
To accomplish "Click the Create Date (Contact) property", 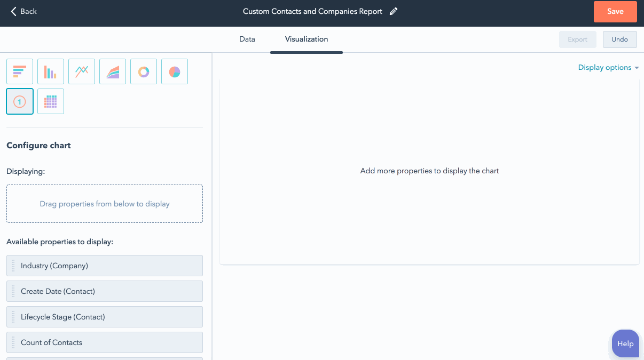I will pos(105,291).
